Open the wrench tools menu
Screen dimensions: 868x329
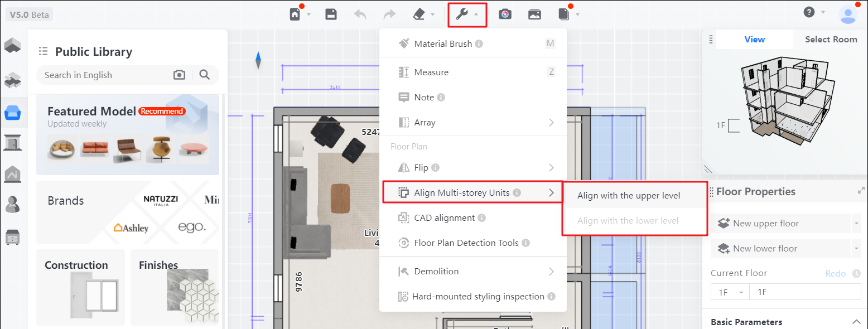click(x=462, y=14)
